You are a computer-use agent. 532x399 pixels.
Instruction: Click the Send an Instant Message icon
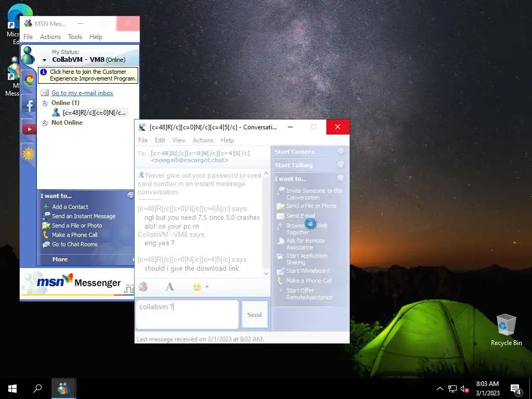pos(46,216)
